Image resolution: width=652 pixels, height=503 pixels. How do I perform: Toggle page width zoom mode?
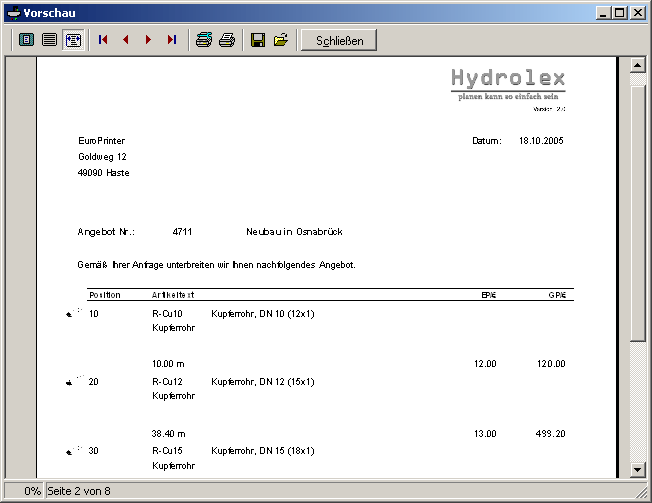[x=73, y=40]
